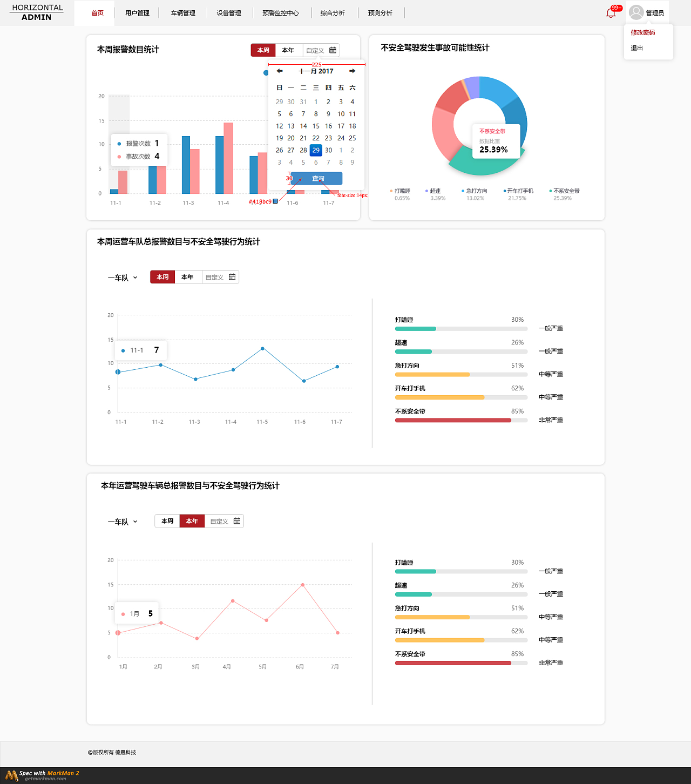Pick date 15 in the calendar
This screenshot has height=784, width=691.
click(x=316, y=126)
